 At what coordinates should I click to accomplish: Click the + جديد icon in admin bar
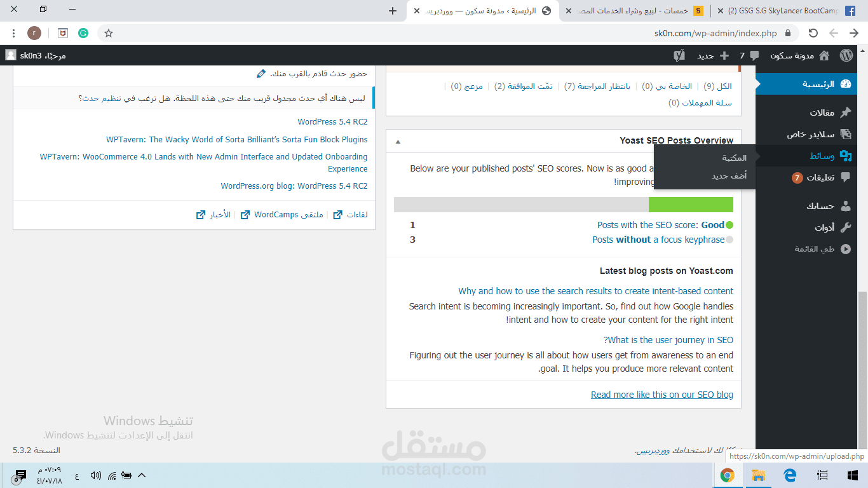[x=724, y=55]
